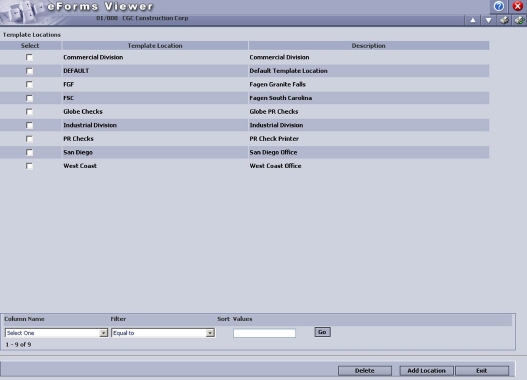
Task: Click the Exit button
Action: pyautogui.click(x=482, y=371)
